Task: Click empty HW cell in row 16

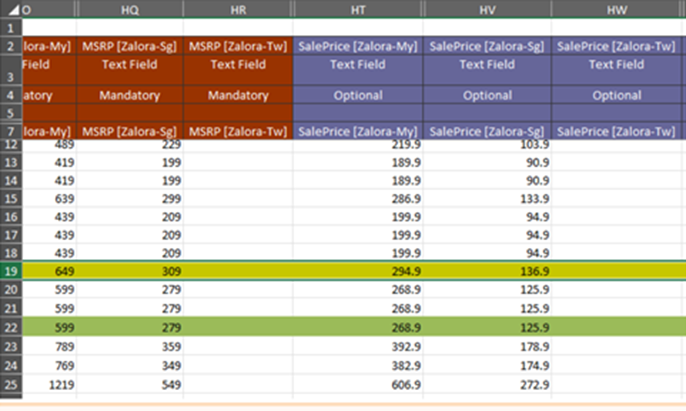Action: point(616,217)
